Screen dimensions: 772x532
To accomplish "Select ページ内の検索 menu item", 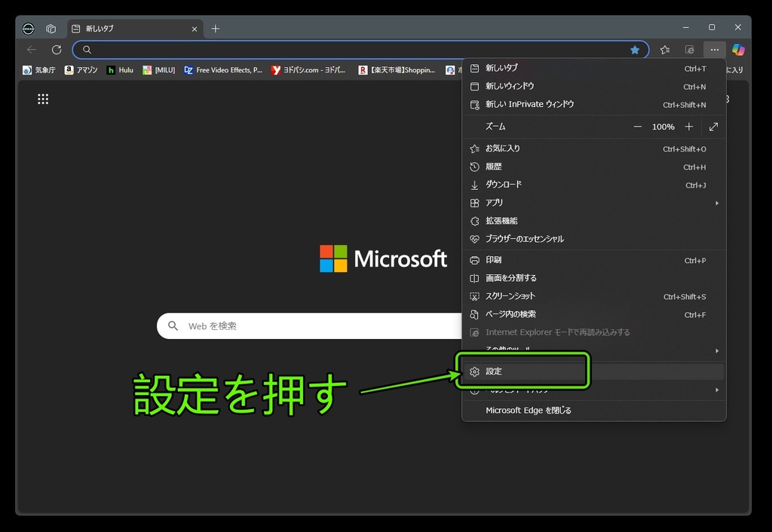I will (593, 314).
